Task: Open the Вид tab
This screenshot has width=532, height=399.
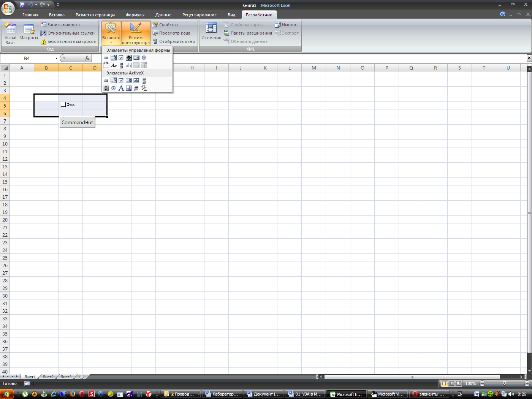Action: pos(231,15)
